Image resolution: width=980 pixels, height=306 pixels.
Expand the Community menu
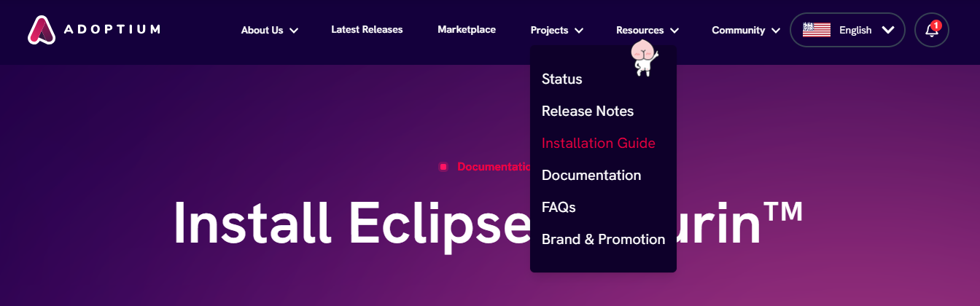coord(746,30)
